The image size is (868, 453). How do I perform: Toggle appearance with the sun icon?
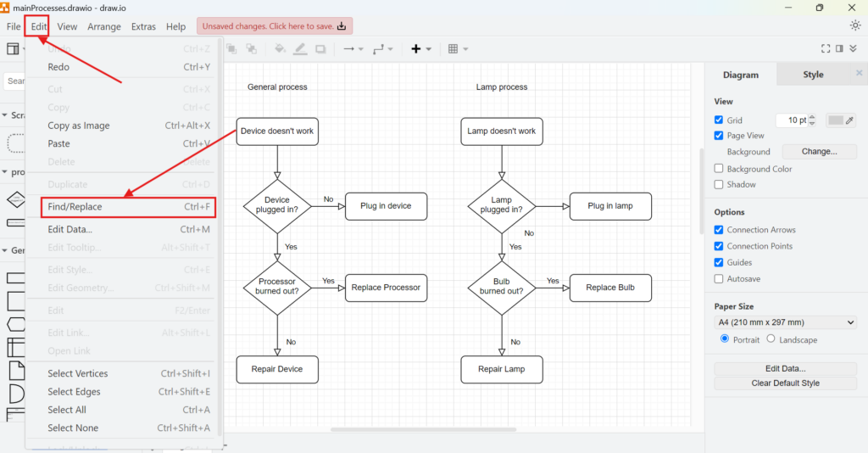click(x=854, y=25)
